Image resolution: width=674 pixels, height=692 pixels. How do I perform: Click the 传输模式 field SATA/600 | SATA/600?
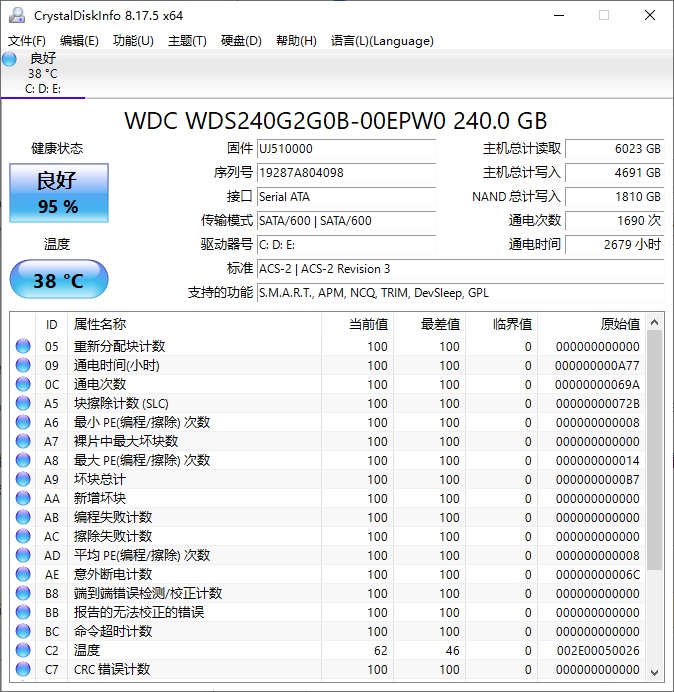tap(346, 221)
